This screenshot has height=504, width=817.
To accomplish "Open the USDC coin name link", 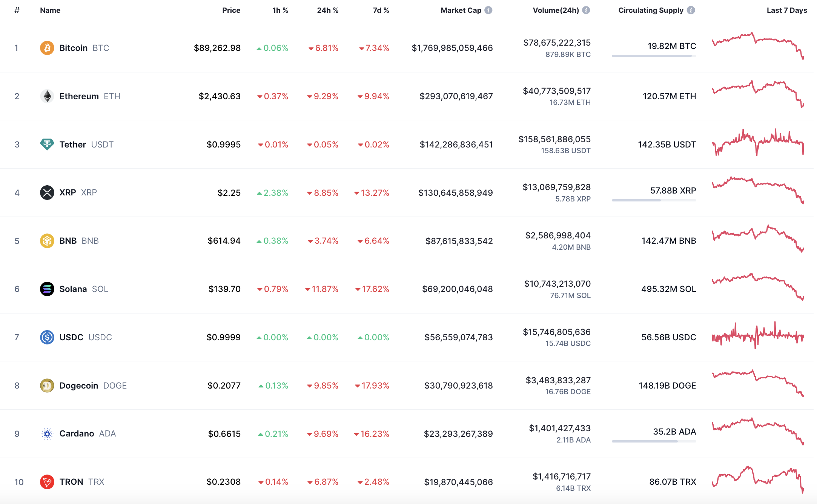I will (x=71, y=337).
